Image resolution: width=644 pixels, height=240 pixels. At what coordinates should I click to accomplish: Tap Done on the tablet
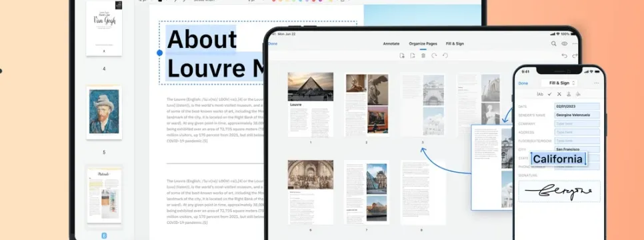tap(273, 43)
